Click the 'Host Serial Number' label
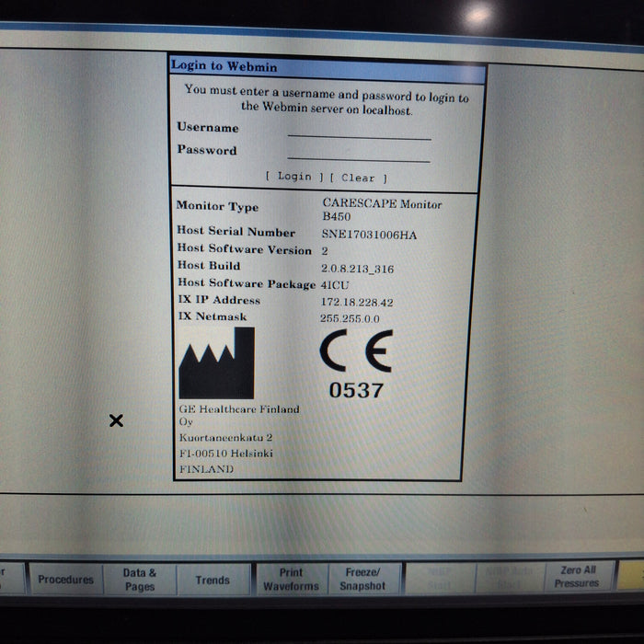 pos(236,231)
